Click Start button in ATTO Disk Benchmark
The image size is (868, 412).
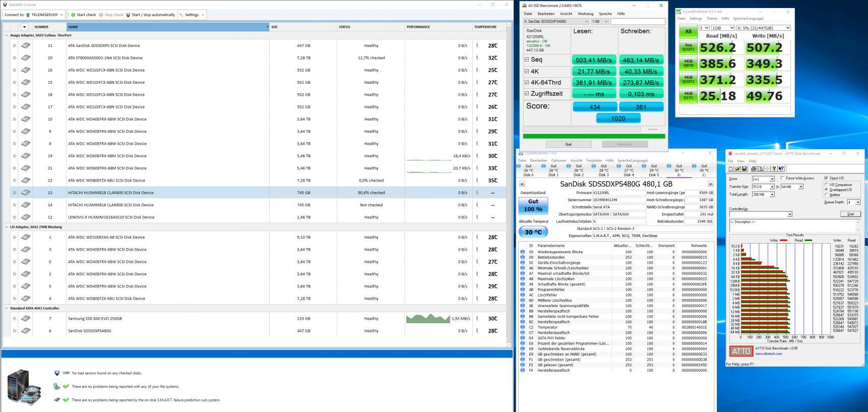coord(850,214)
